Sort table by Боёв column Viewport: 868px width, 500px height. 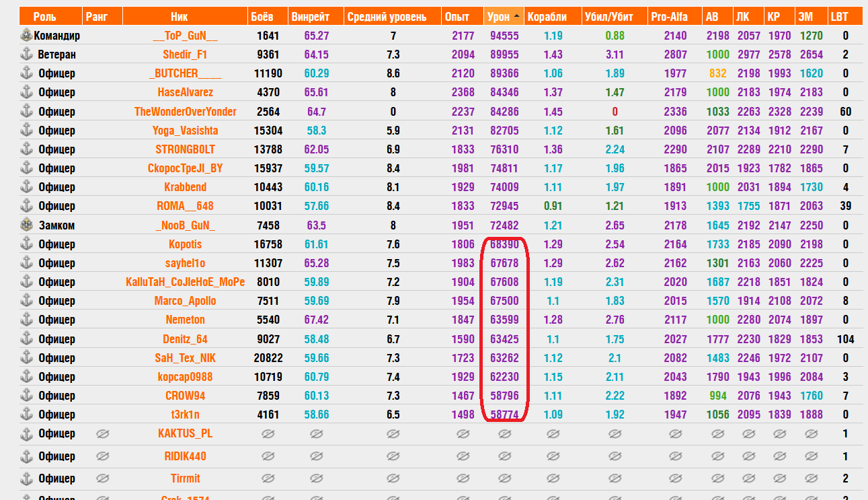[x=268, y=17]
